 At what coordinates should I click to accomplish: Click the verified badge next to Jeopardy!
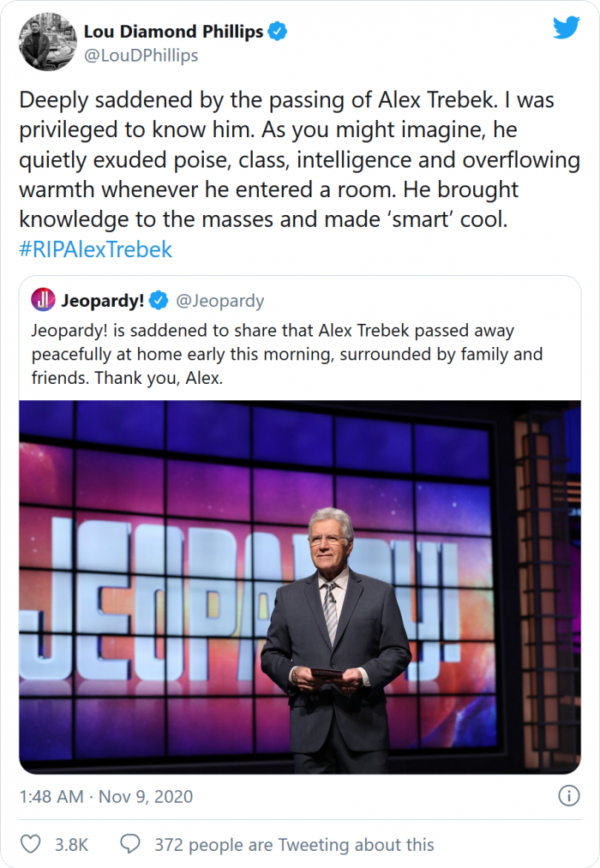(x=159, y=300)
